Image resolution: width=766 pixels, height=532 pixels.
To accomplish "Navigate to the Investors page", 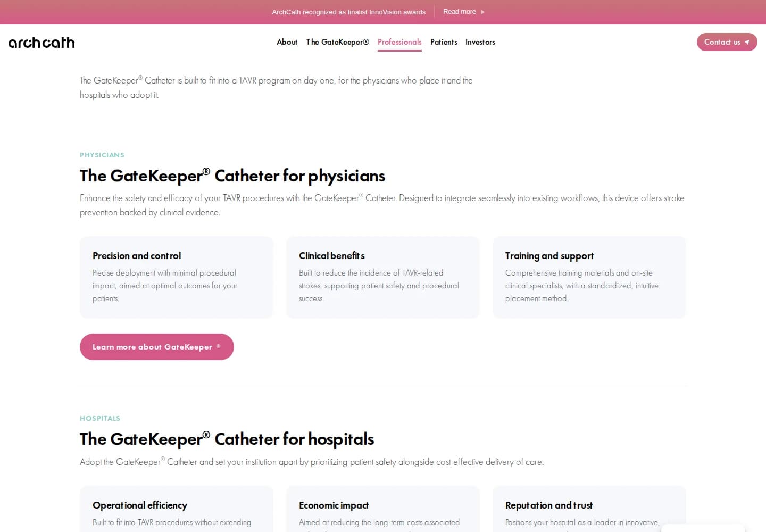I will [480, 42].
